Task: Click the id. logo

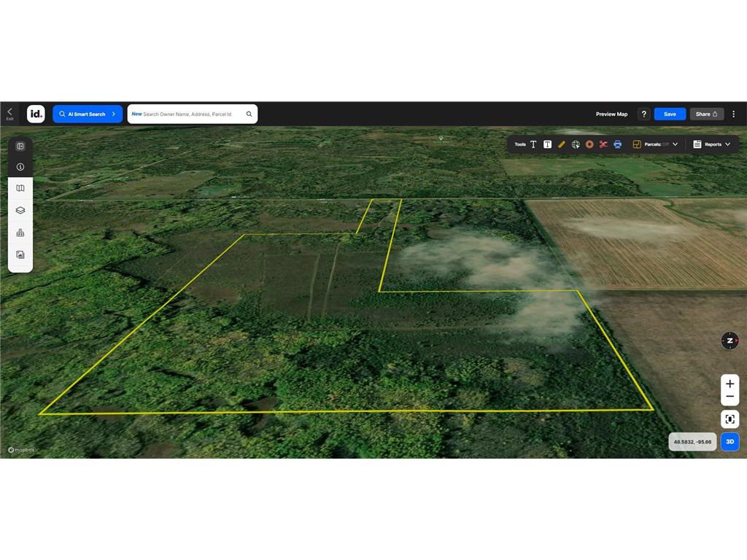Action: click(x=36, y=114)
